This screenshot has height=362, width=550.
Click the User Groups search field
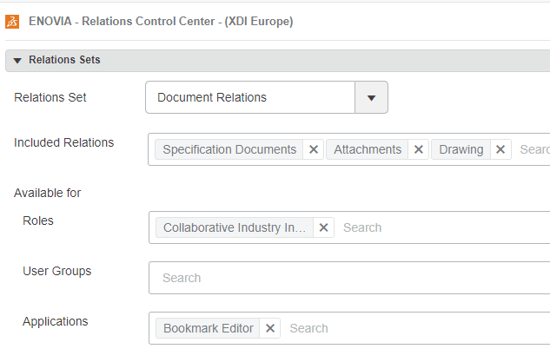tap(349, 278)
